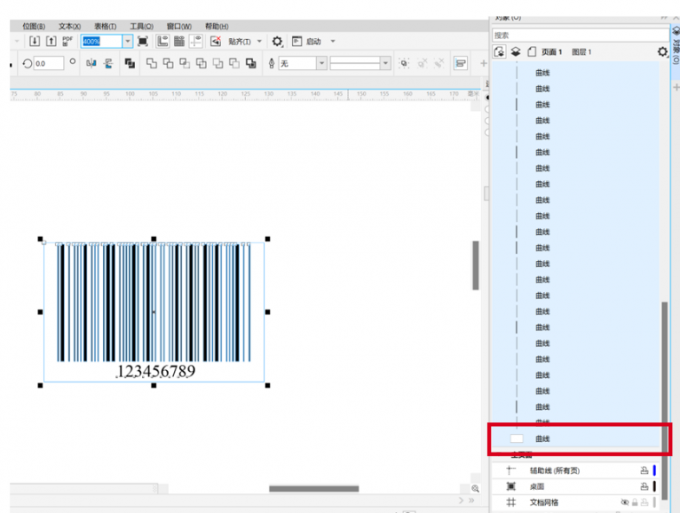Image resolution: width=680 pixels, height=513 pixels.
Task: Click the Import icon in toolbar
Action: 33,41
